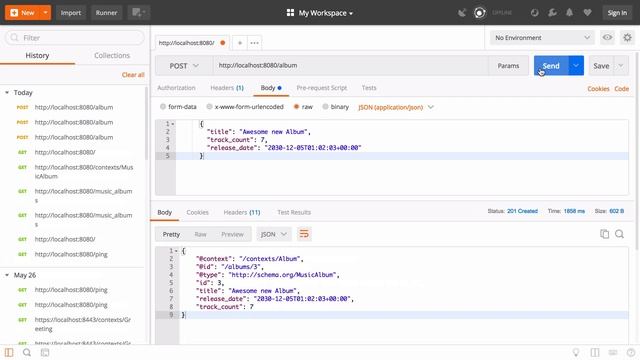
Task: Open the Authorization tab
Action: (x=176, y=88)
